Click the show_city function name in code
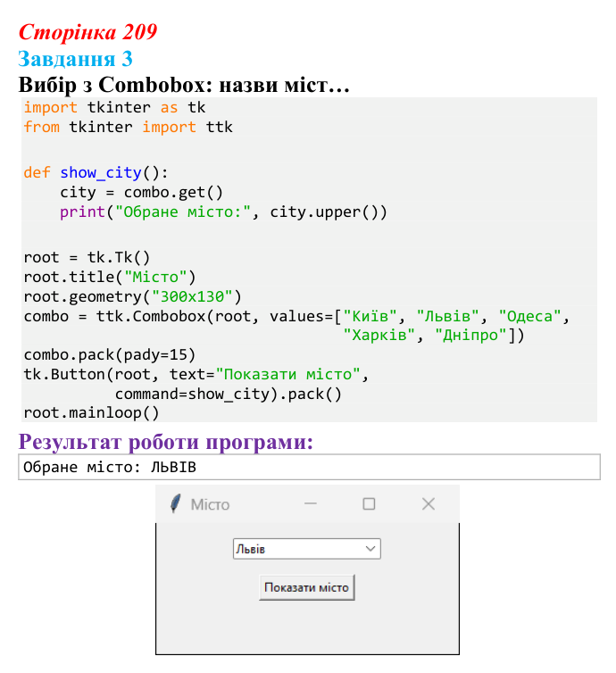616x673 pixels. click(x=101, y=172)
